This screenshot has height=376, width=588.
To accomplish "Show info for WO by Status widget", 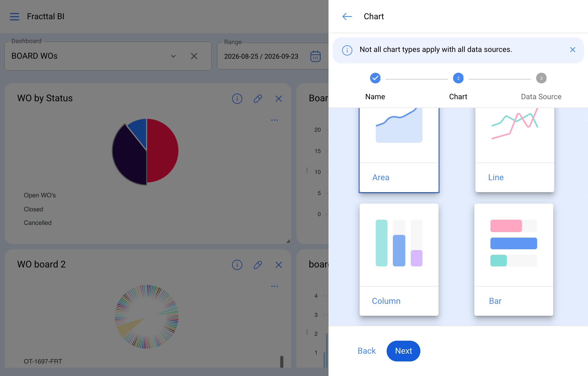I will tap(237, 99).
